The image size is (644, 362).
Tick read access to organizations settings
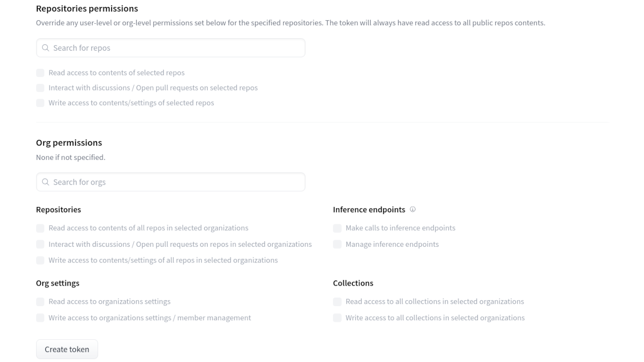tap(40, 302)
